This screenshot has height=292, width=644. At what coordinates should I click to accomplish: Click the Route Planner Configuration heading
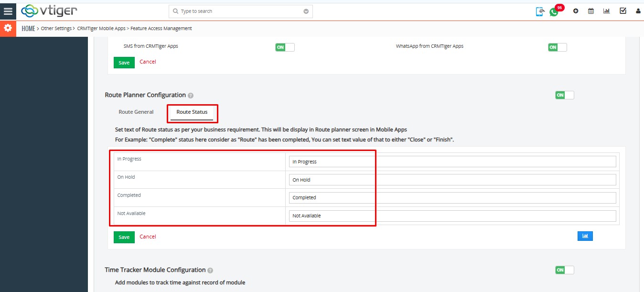click(145, 95)
